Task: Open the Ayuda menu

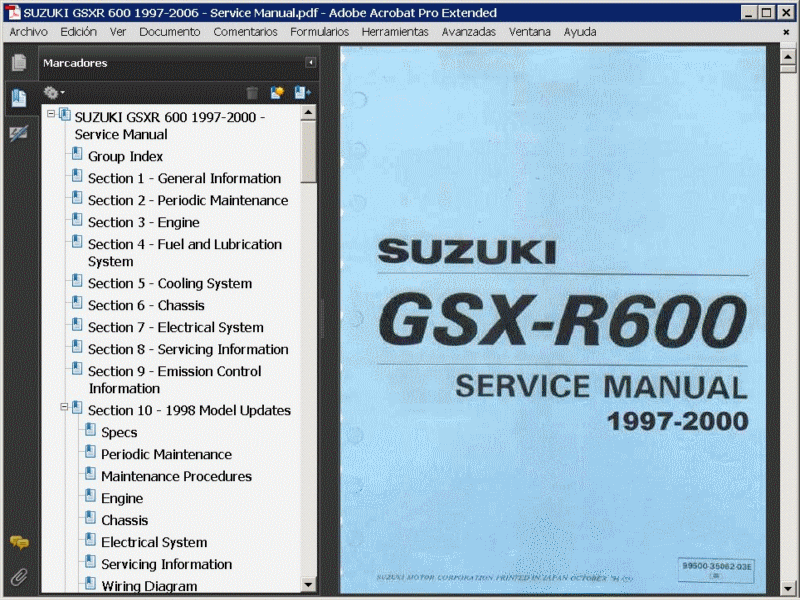Action: [x=580, y=32]
